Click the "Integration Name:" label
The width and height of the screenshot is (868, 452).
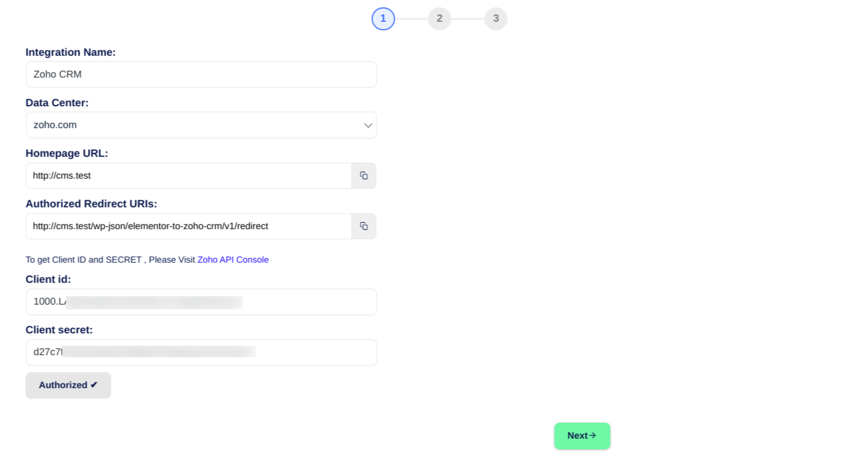click(71, 52)
